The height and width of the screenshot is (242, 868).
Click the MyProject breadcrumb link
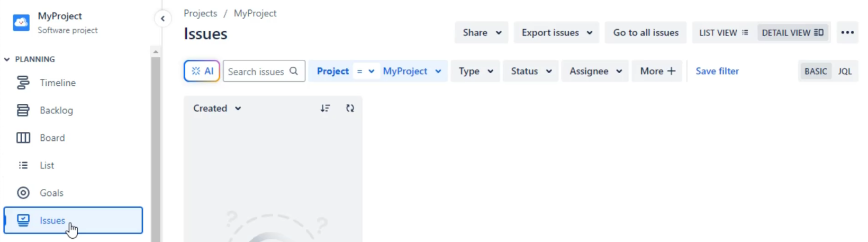coord(255,13)
